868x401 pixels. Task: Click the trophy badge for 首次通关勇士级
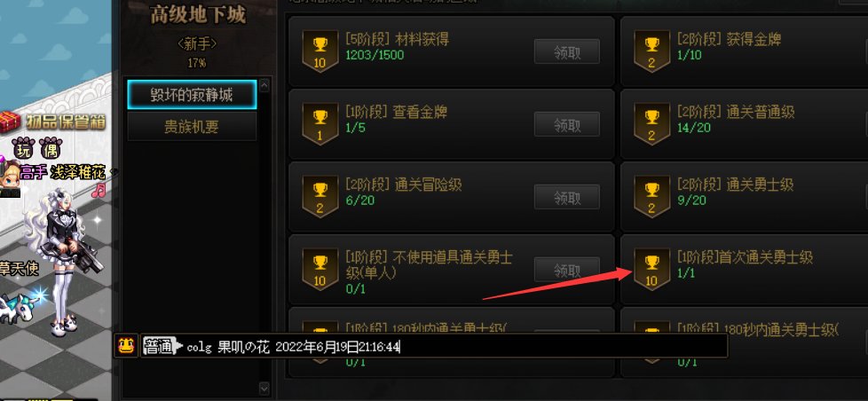(x=651, y=269)
